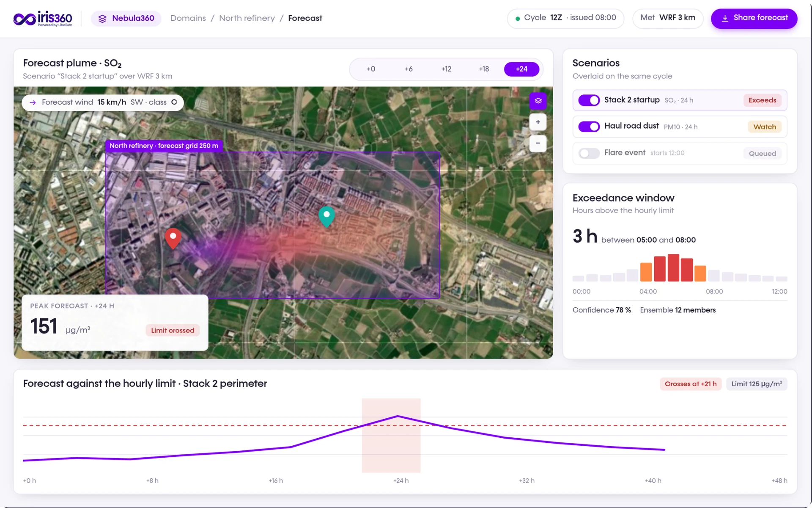812x508 pixels.
Task: Go to North refinery breadcrumb
Action: [247, 18]
